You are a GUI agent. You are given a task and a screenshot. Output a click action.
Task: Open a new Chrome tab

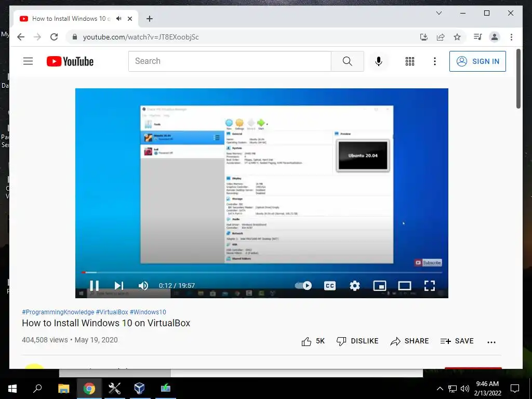pyautogui.click(x=150, y=19)
